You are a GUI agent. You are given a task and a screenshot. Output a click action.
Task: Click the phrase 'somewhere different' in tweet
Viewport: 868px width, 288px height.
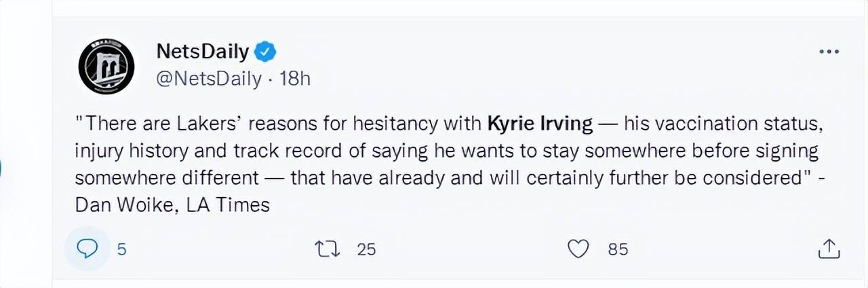pyautogui.click(x=167, y=177)
